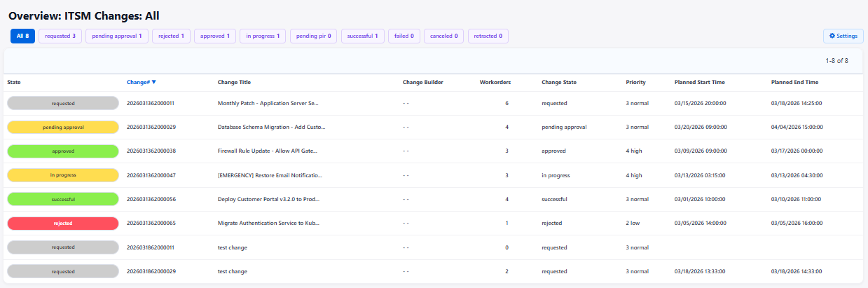Open change number 2026031362000011
Screen dimensions: 868x288
point(151,103)
